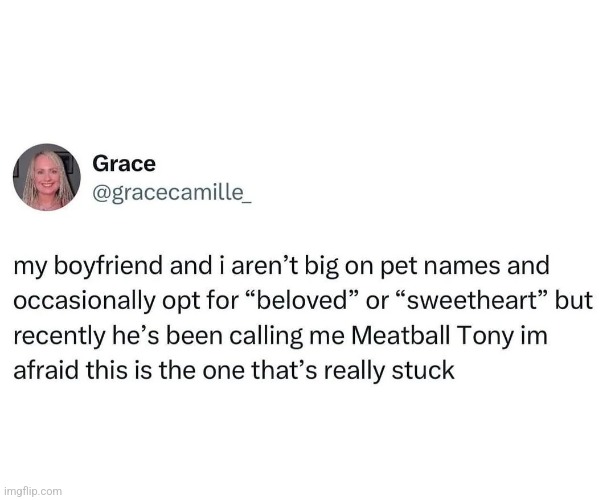This screenshot has width=615, height=500.
Task: Click the word "afraid" starting the last line
Action: 46,371
